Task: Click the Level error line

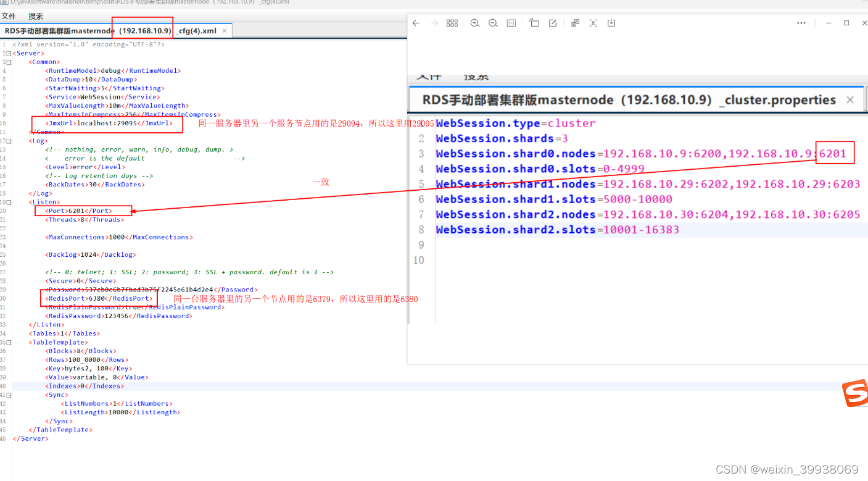Action: 85,167
